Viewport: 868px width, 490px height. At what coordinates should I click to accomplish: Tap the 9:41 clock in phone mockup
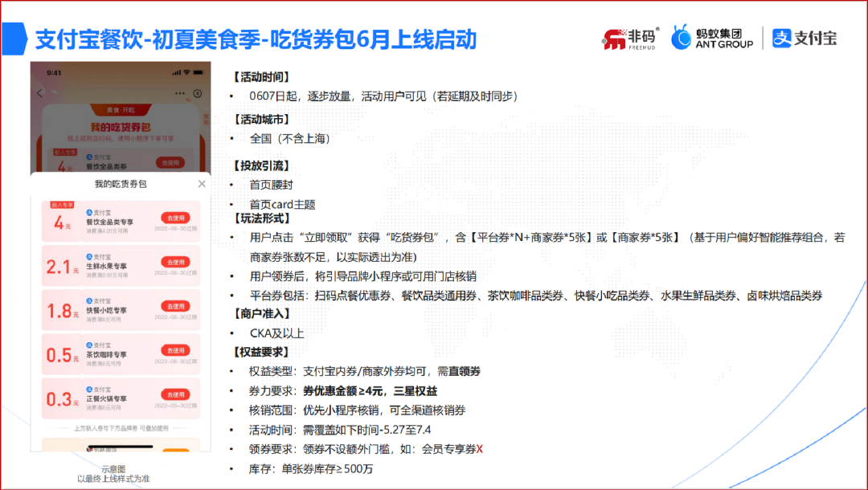[55, 72]
